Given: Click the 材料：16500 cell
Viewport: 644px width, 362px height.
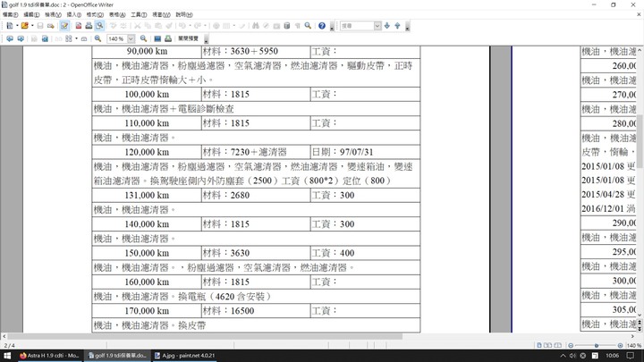Looking at the screenshot, I should pyautogui.click(x=256, y=311).
